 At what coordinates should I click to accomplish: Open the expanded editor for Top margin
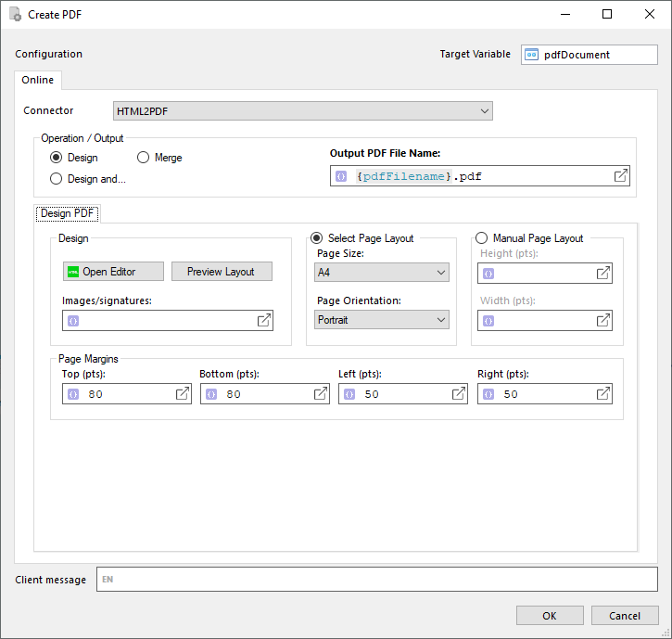pos(183,393)
